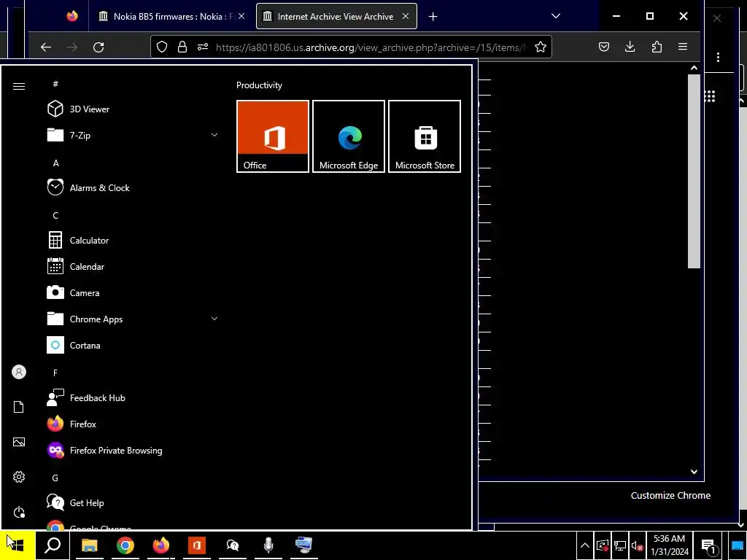Open Settings gear in the Start sidebar
Viewport: 747px width, 560px height.
coord(19,477)
